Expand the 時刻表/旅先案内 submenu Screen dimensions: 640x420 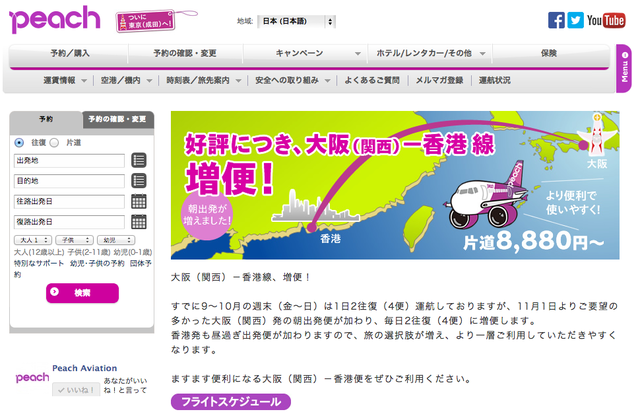238,81
